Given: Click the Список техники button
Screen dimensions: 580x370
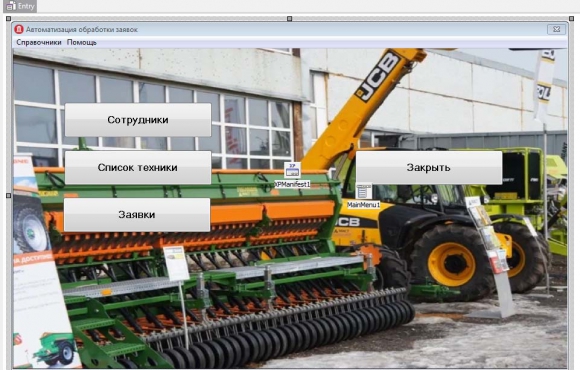Looking at the screenshot, I should (138, 167).
